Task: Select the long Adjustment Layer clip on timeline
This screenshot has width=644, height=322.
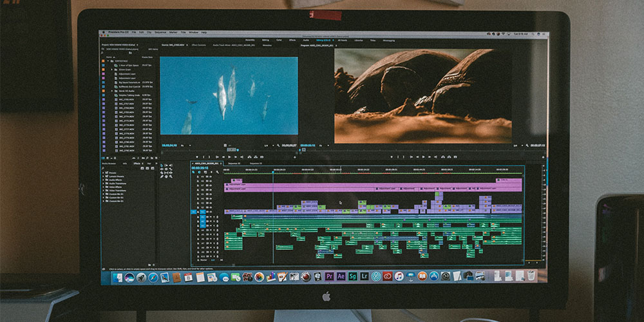Action: point(373,185)
